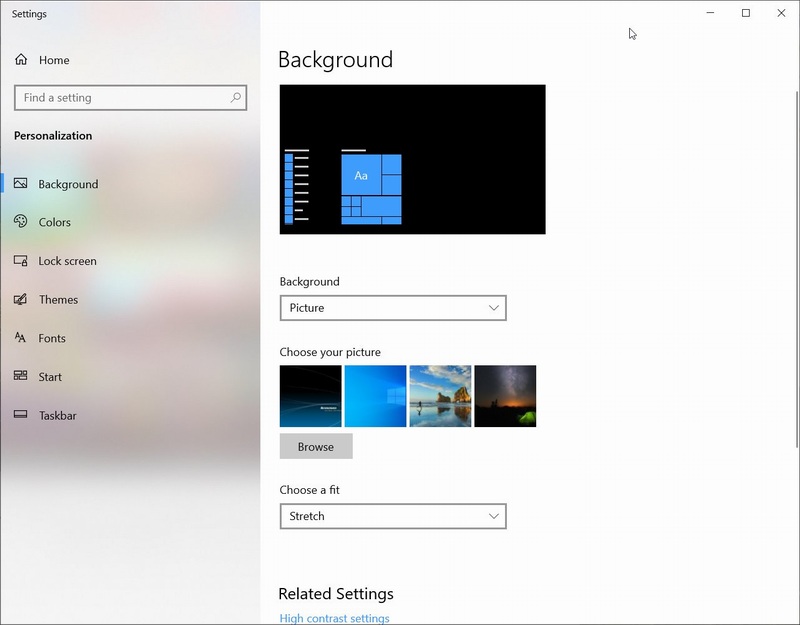Click the Browse button
Viewport: 800px width, 625px height.
[x=316, y=446]
